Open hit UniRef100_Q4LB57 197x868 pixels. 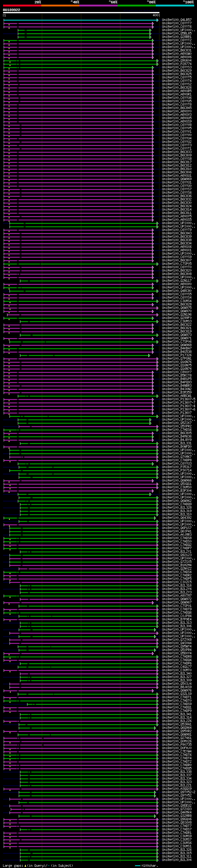[x=177, y=20]
